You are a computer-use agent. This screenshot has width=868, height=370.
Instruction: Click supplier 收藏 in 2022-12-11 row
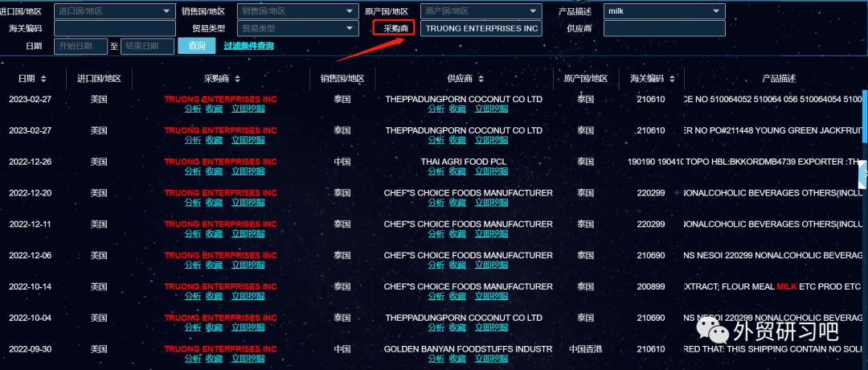pyautogui.click(x=458, y=234)
